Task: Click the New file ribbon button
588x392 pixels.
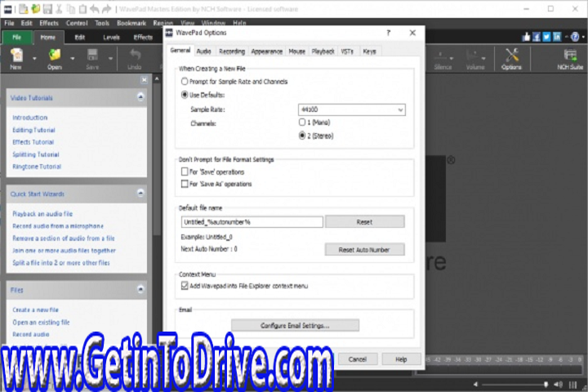Action: pyautogui.click(x=16, y=60)
